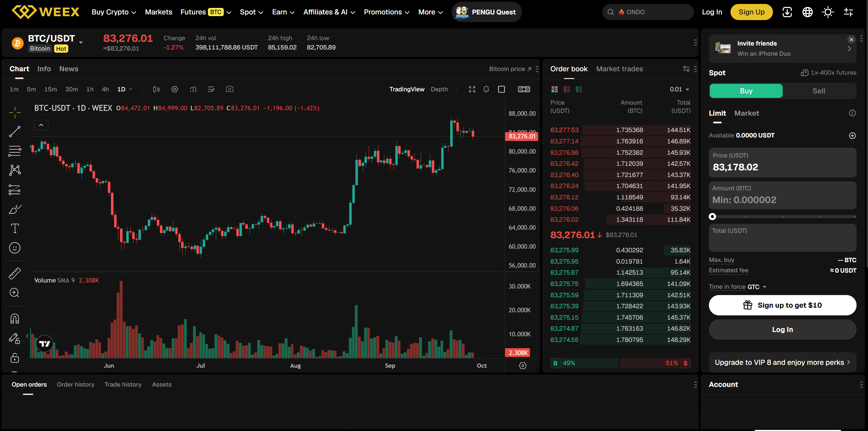868x431 pixels.
Task: Open chart settings gear
Action: tap(175, 89)
